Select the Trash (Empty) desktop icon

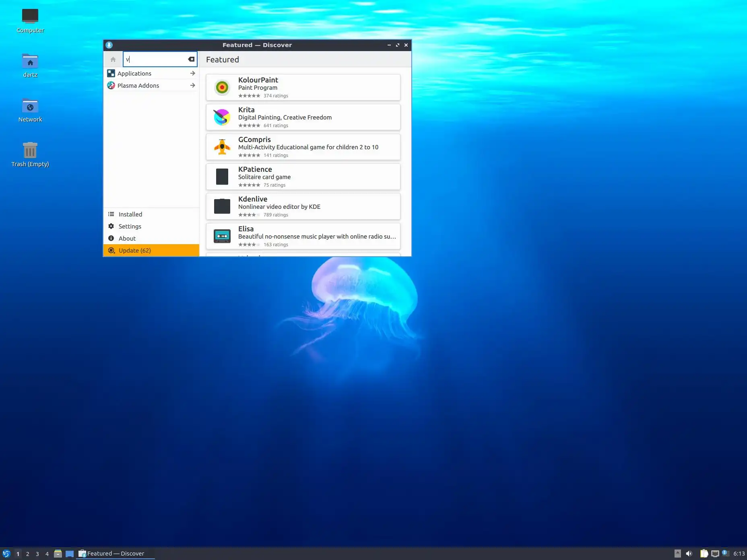coord(30,155)
